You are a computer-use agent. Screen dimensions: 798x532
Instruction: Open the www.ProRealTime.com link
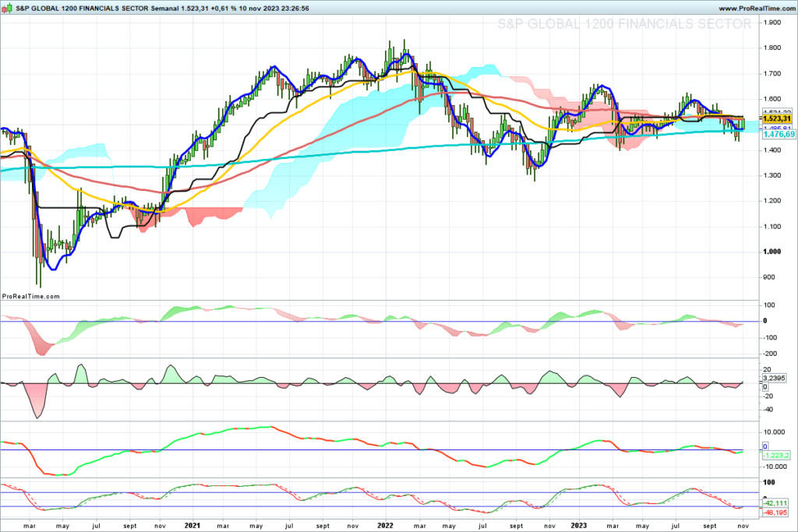(x=756, y=9)
